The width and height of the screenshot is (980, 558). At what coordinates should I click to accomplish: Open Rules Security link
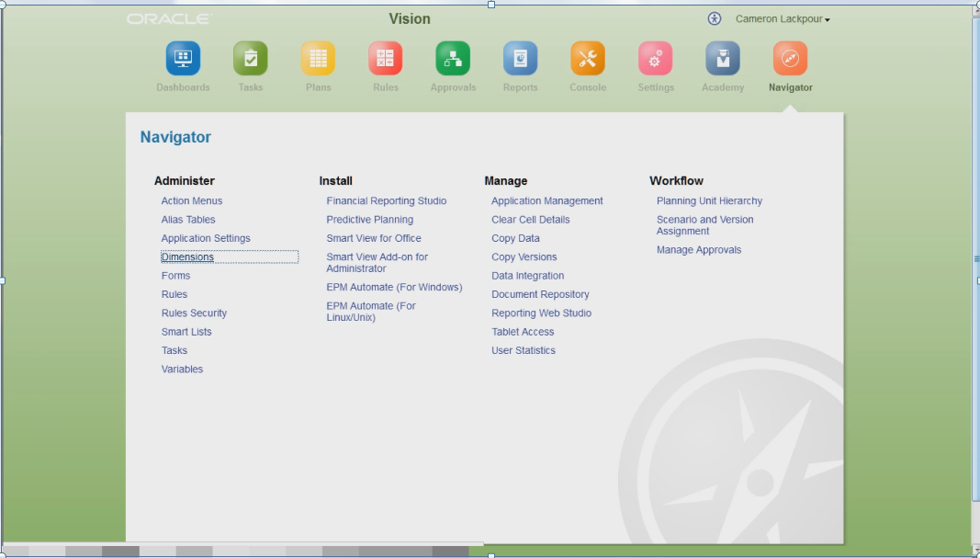[194, 313]
